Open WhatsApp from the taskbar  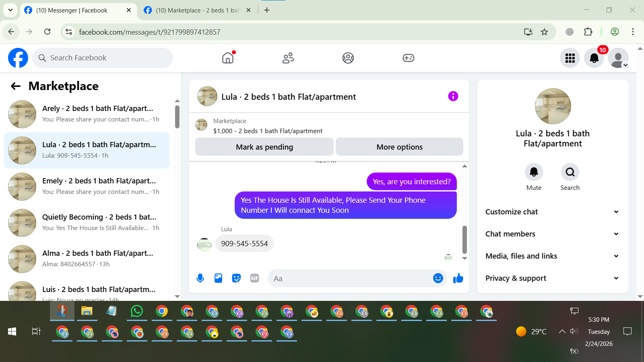tap(137, 311)
